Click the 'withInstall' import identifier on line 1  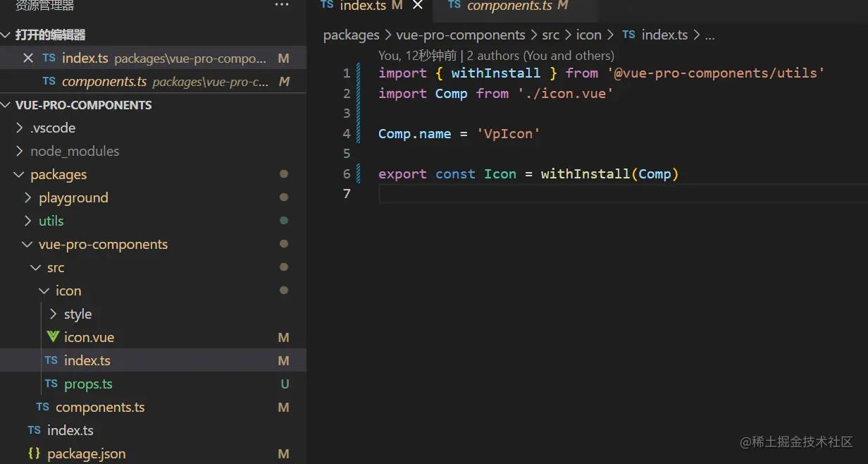point(496,73)
